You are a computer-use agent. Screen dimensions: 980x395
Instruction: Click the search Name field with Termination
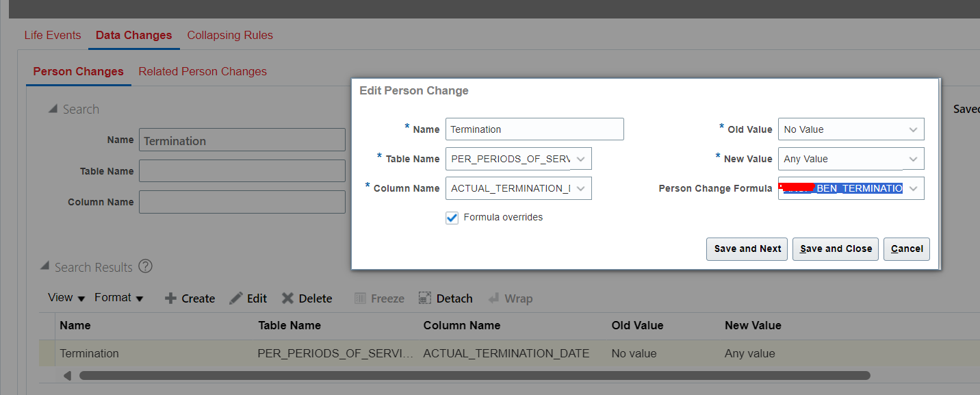coord(242,140)
